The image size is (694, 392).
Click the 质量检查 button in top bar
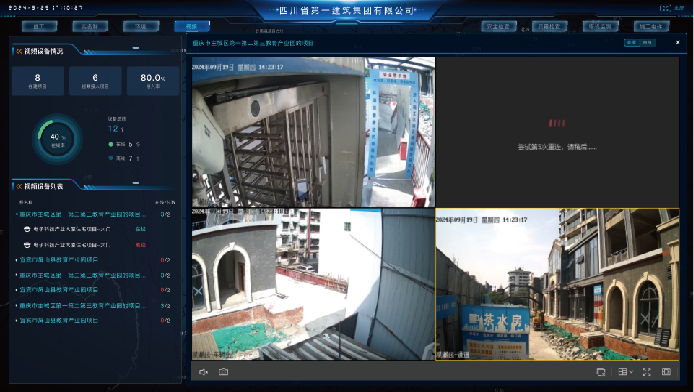(x=549, y=27)
